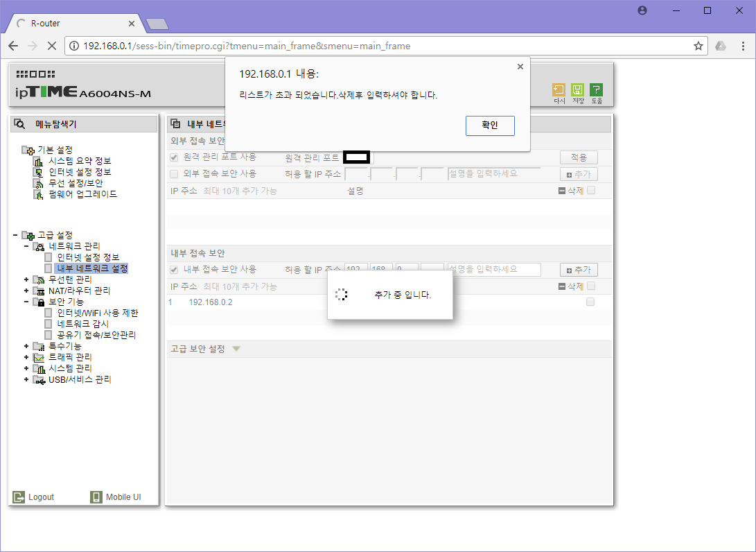Toggle the 원격 관리 포트 사용 checkbox

pyautogui.click(x=174, y=157)
